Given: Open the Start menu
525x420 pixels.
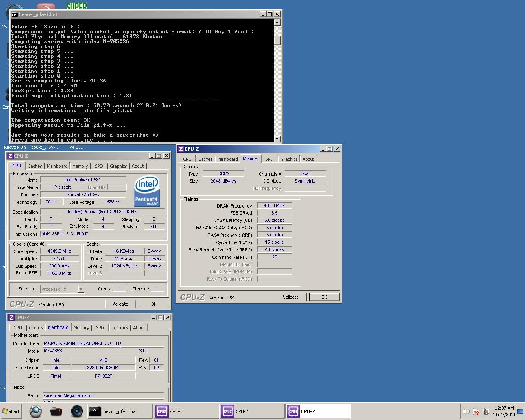Looking at the screenshot, I should tap(11, 411).
